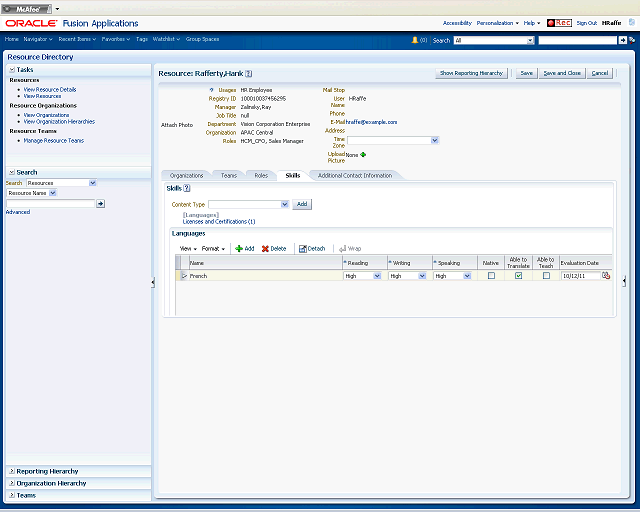
Task: Run the resource search arrow button
Action: point(100,203)
